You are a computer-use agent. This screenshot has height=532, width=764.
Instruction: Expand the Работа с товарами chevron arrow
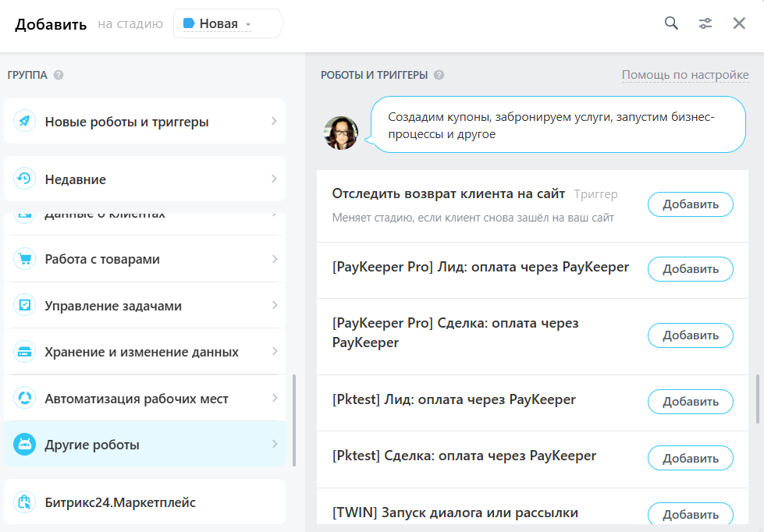point(274,259)
